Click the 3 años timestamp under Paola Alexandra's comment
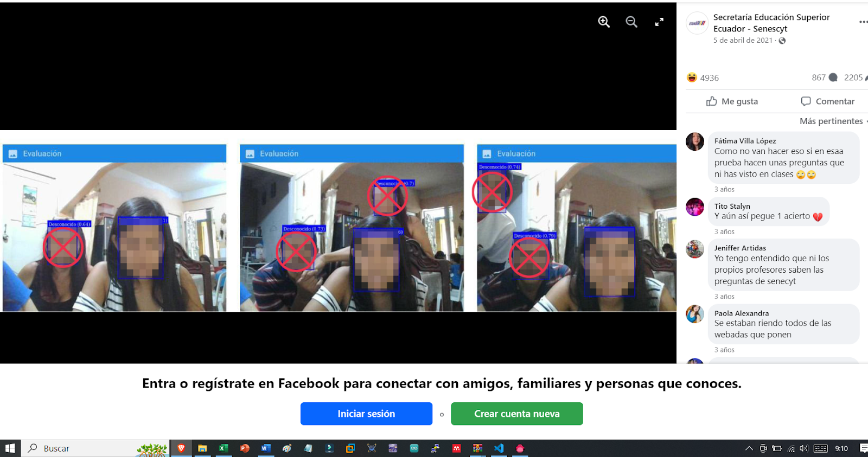 click(724, 350)
